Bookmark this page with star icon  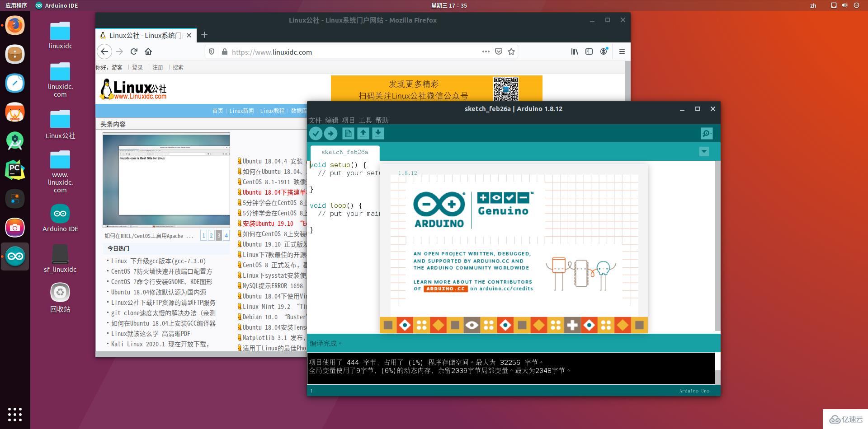click(511, 51)
